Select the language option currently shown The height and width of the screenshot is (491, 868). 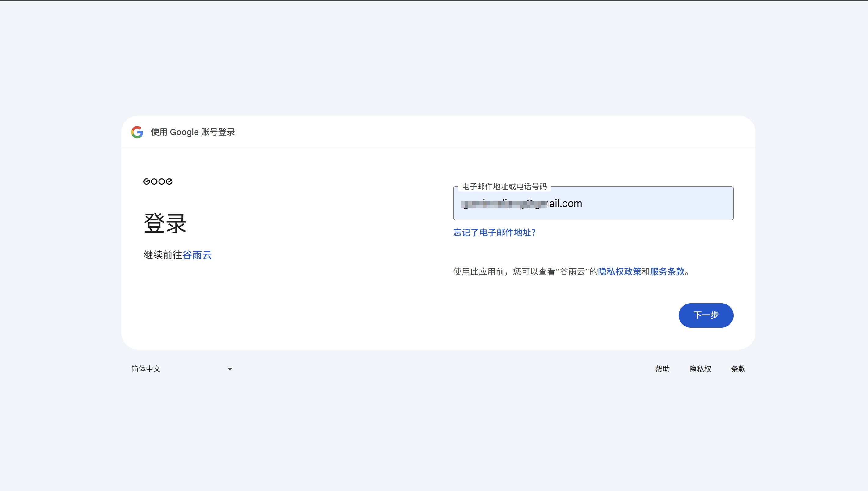point(145,369)
